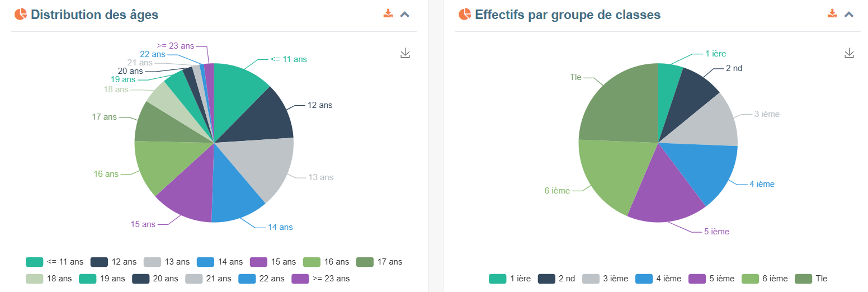Click the pie chart icon beside Effectifs par groupe
The width and height of the screenshot is (868, 292).
[x=464, y=15]
